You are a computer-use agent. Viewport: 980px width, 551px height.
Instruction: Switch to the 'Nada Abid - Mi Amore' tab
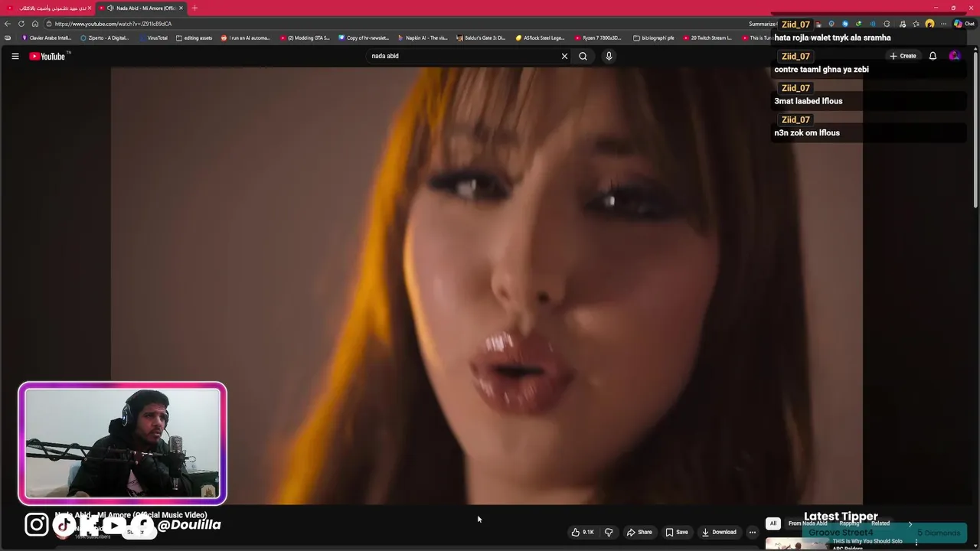(x=142, y=8)
